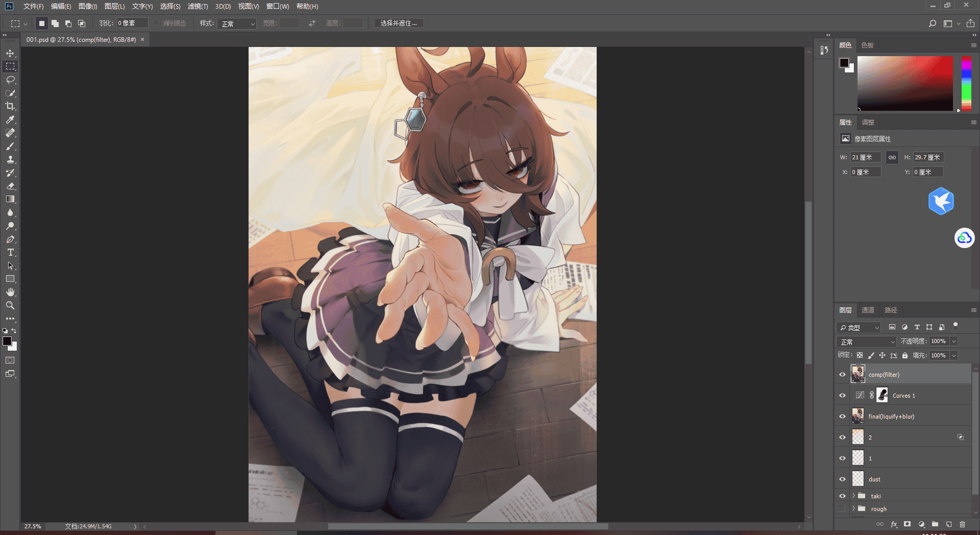Screen dimensions: 980x535
Task: Hide the Curves 1 layer
Action: tap(842, 396)
